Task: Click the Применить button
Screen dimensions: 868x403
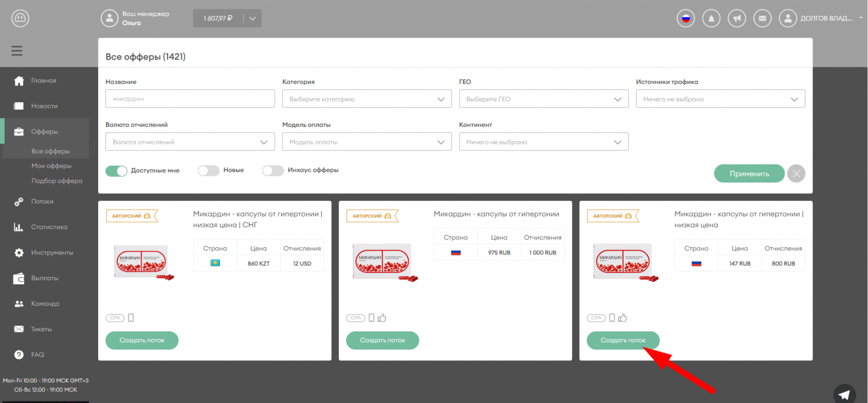Action: (749, 174)
